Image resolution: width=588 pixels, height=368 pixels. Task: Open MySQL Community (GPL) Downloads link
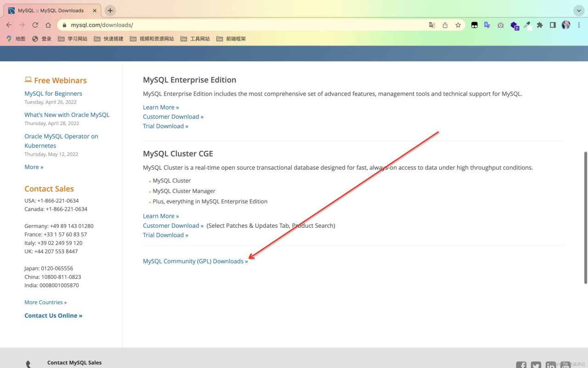195,261
